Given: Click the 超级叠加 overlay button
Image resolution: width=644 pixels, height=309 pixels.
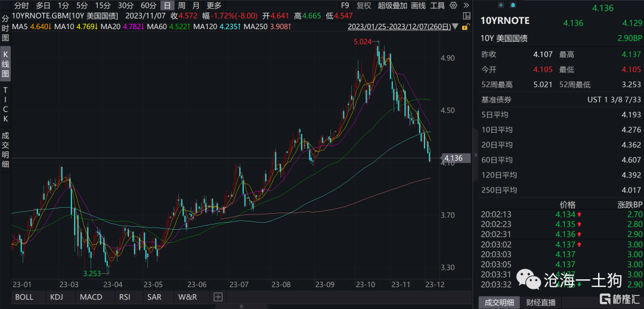Looking at the screenshot, I should click(392, 5).
